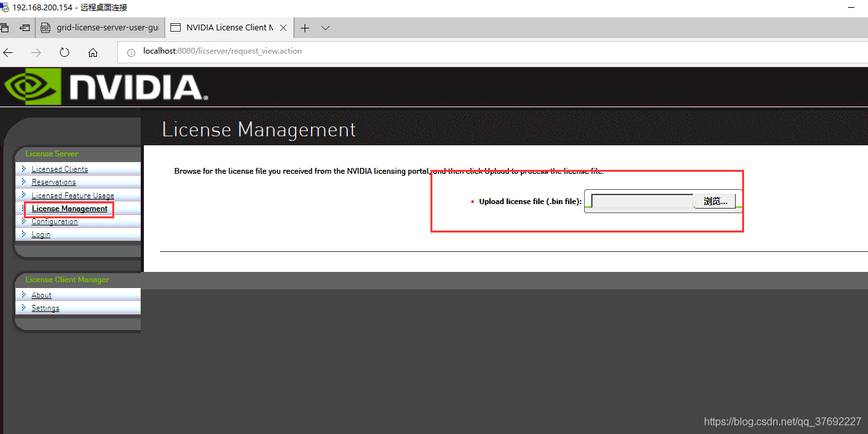Viewport: 868px width, 434px height.
Task: Click arrow icon beside Configuration
Action: coord(24,221)
